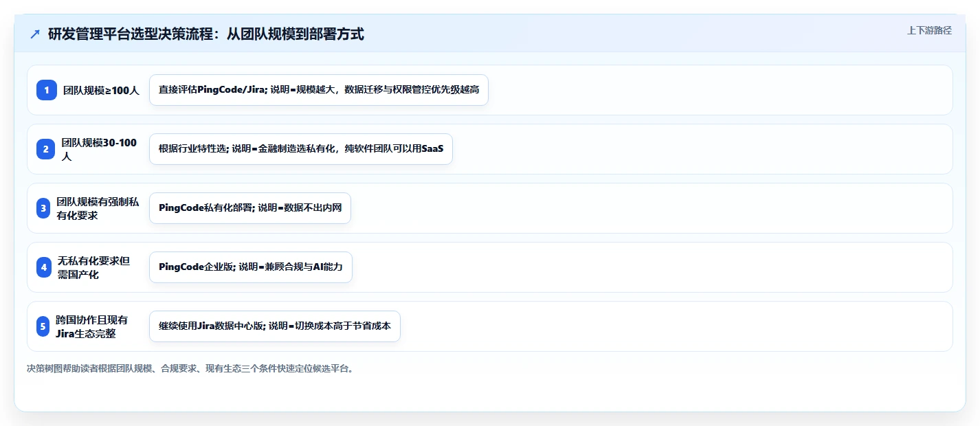The width and height of the screenshot is (980, 426).
Task: Open the '继续使用Jira数据中心版' box
Action: coord(275,326)
